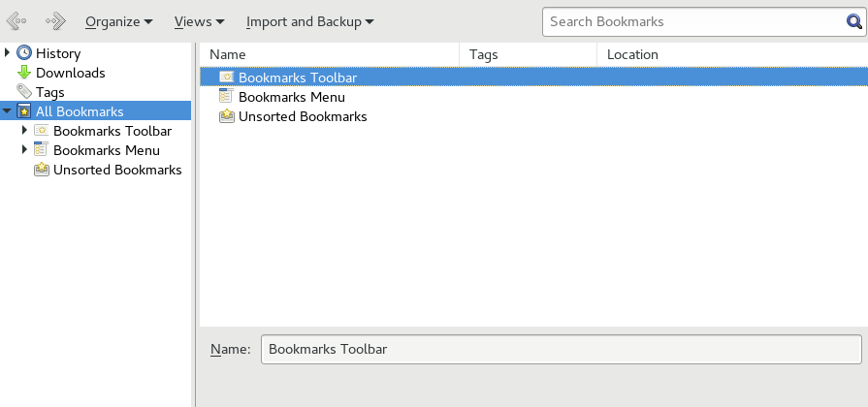Click the Bookmarks Menu icon in right list
868x407 pixels.
(226, 97)
